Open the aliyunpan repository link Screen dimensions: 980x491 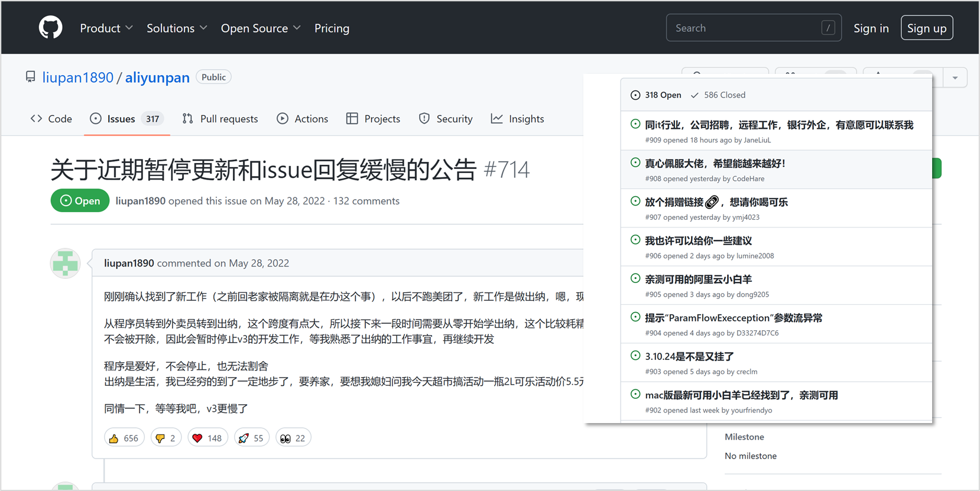(157, 77)
